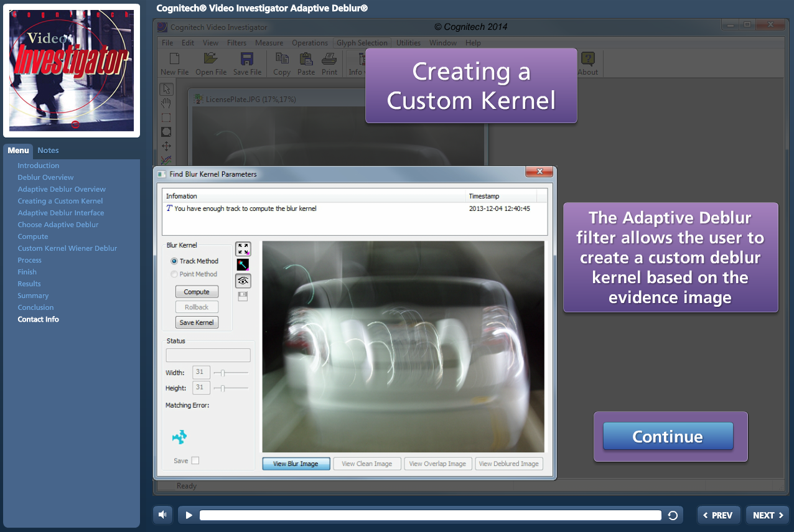Image resolution: width=794 pixels, height=532 pixels.
Task: Mute audio with the speaker icon
Action: click(x=162, y=515)
